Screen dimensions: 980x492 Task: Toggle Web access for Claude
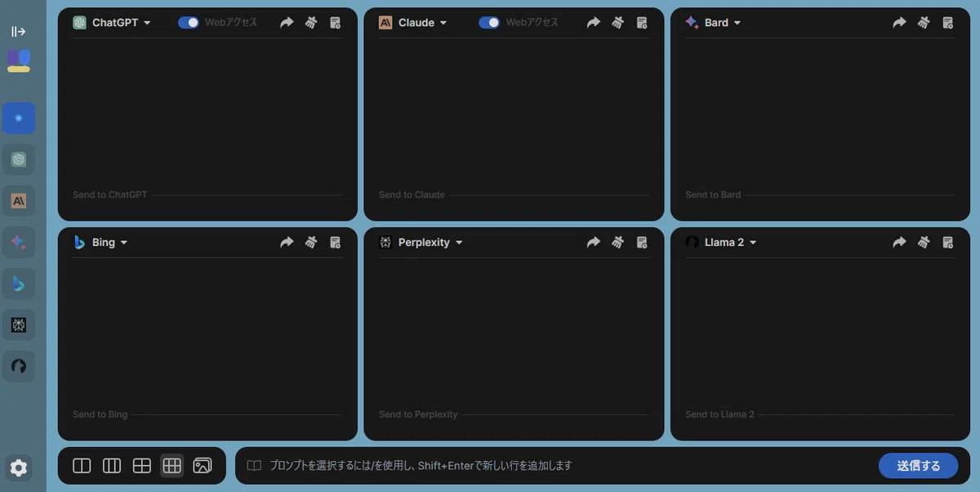[489, 23]
